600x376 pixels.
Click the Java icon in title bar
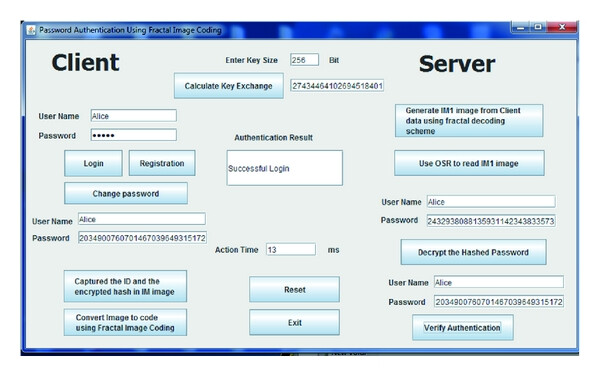point(31,30)
